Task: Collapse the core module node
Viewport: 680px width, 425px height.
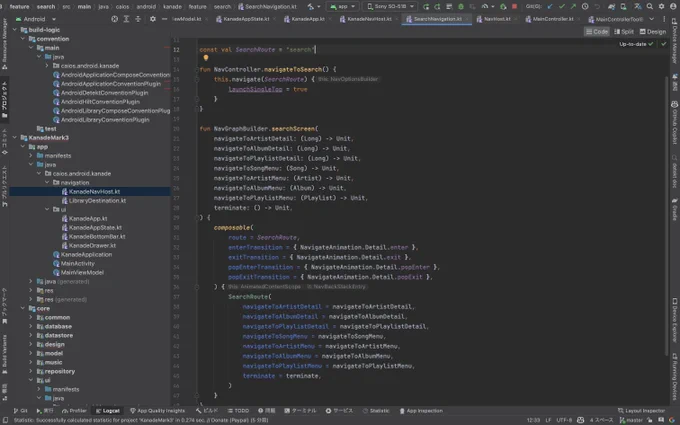Action: [23, 308]
